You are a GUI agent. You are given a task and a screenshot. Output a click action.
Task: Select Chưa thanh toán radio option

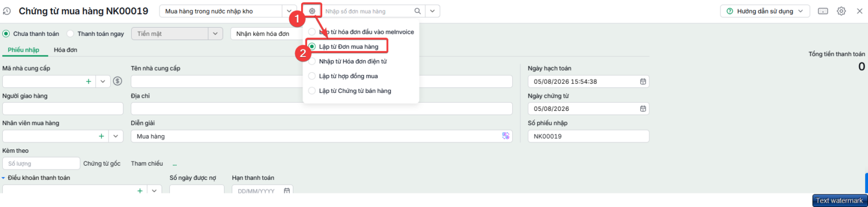[6, 34]
